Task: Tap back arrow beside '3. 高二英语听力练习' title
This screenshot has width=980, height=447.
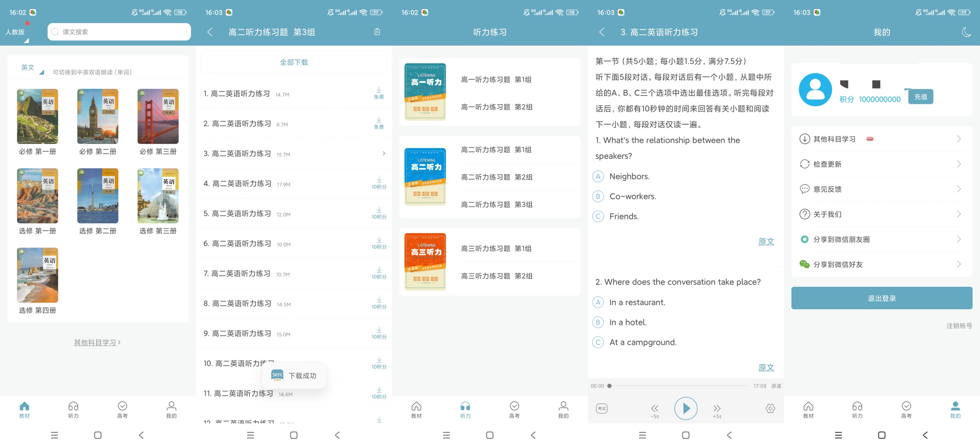Action: pos(602,32)
